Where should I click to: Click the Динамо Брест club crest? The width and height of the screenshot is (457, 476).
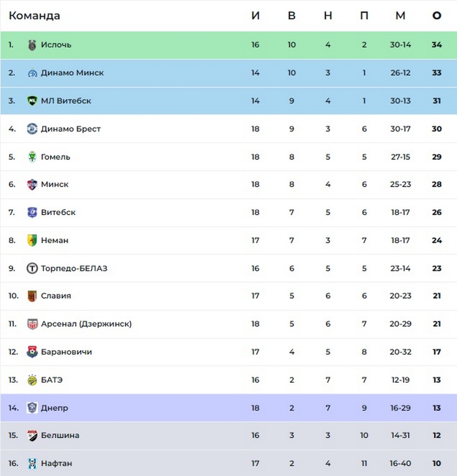(x=32, y=129)
